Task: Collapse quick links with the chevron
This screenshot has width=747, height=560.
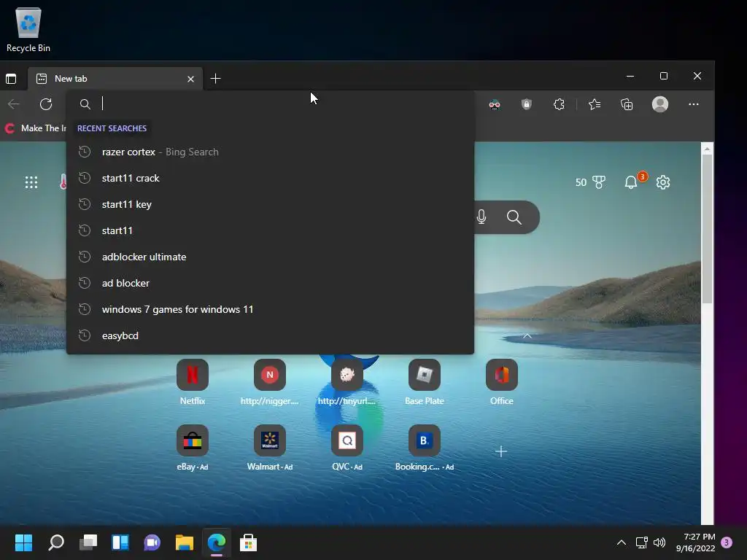Action: coord(527,336)
